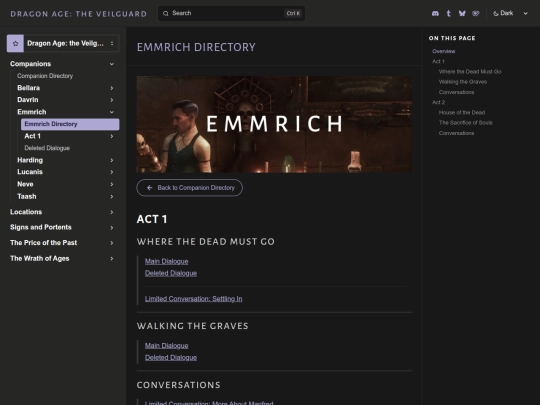This screenshot has width=540, height=405.
Task: Jump to Where the Dead Must Go anchor
Action: [470, 72]
